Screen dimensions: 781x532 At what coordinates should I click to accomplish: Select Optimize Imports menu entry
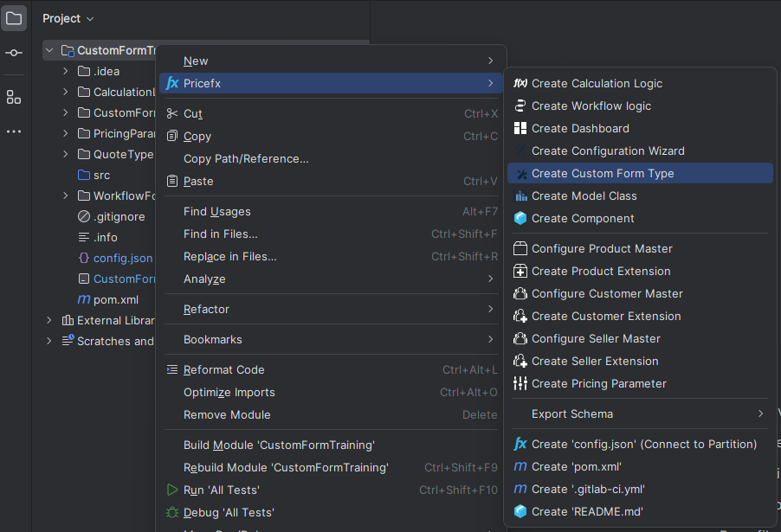(331, 392)
